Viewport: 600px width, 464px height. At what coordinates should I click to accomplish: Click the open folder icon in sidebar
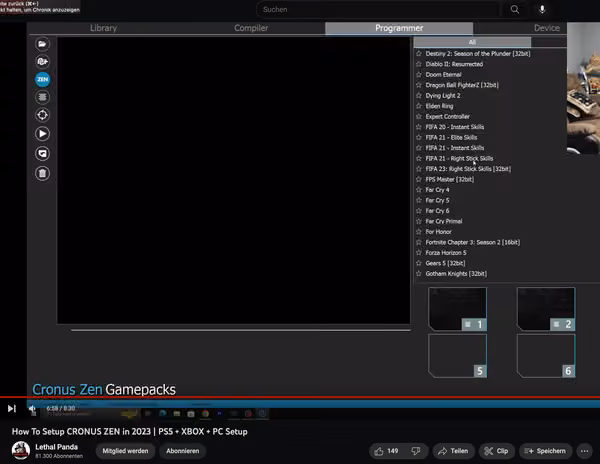click(42, 44)
